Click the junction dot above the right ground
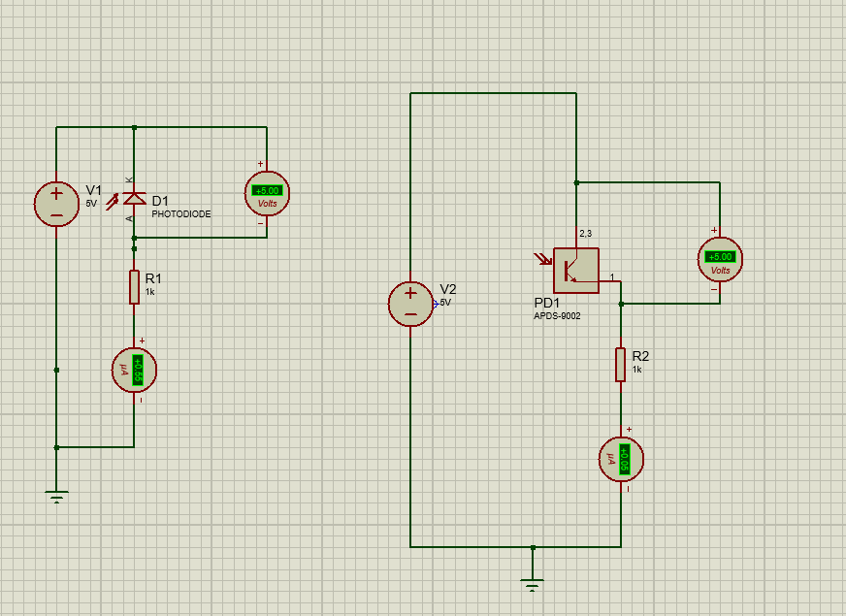Viewport: 846px width, 616px height. (x=533, y=547)
